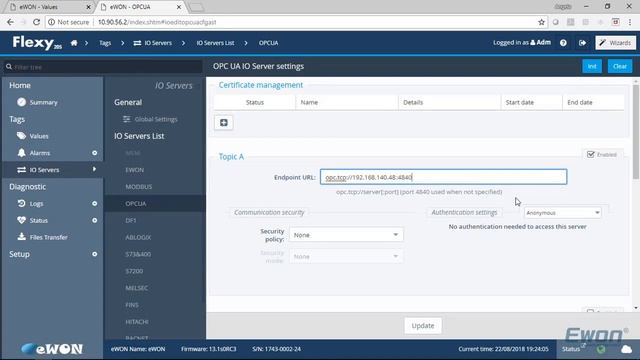The width and height of the screenshot is (640, 360).
Task: Click the Flexy logo
Action: click(37, 42)
